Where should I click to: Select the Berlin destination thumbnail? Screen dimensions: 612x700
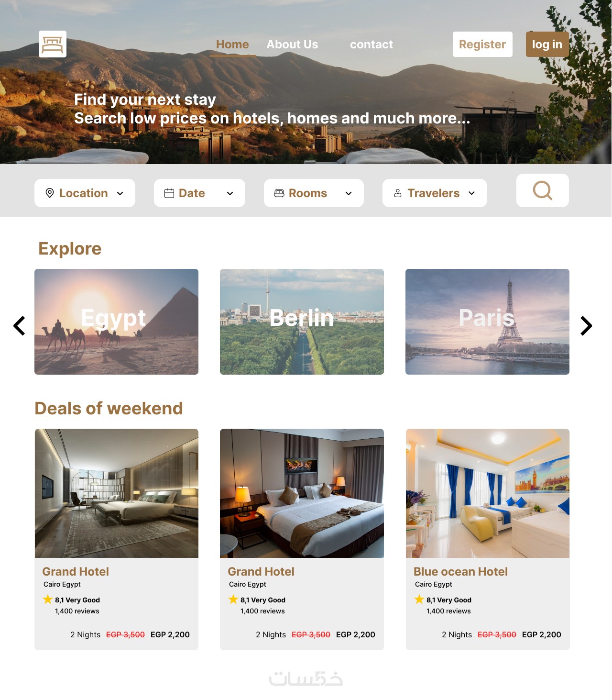pos(302,322)
